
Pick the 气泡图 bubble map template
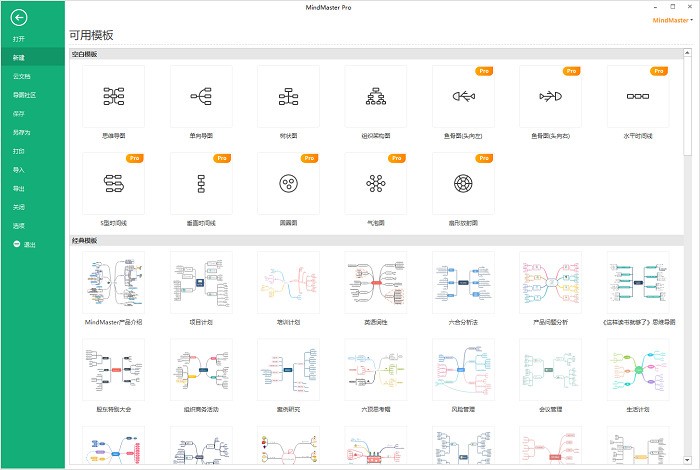(x=376, y=183)
